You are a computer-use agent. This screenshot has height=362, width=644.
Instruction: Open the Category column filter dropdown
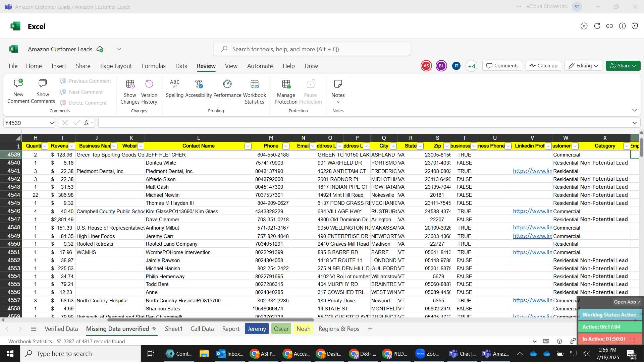626,146
